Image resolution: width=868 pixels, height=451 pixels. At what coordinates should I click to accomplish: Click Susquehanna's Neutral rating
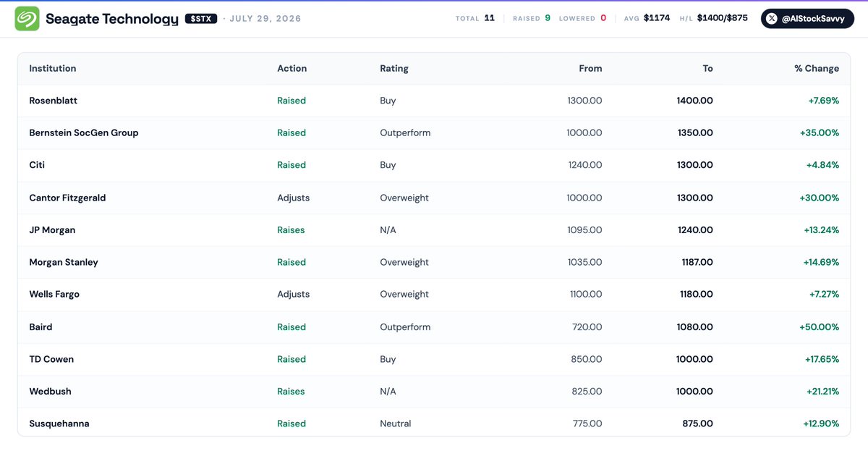point(396,423)
